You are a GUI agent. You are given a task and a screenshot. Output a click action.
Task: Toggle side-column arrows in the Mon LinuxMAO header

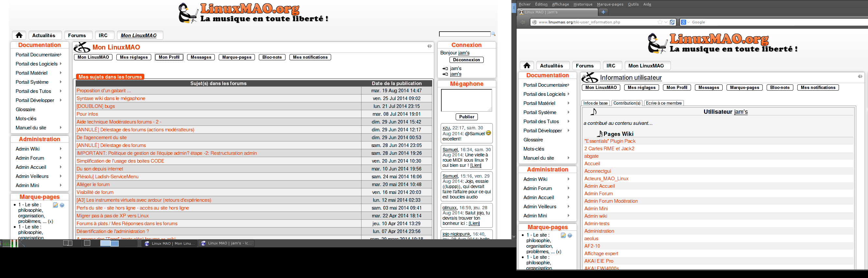[x=430, y=46]
